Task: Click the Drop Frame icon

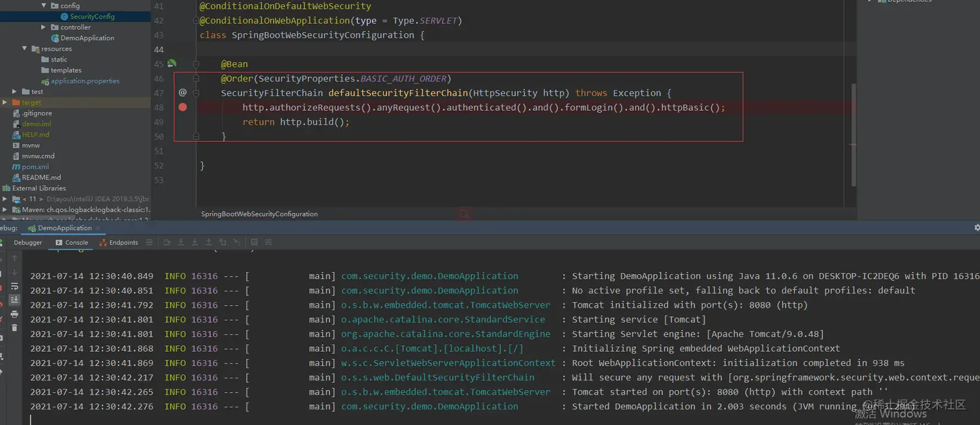Action: click(x=222, y=242)
